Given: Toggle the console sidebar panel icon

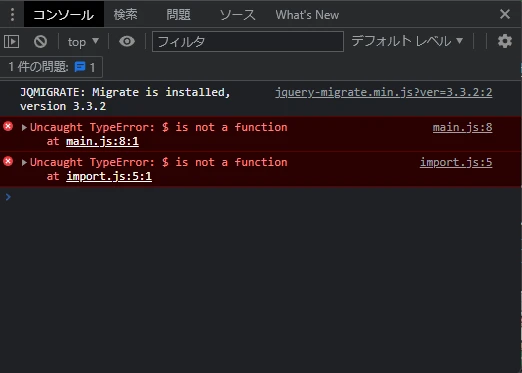Looking at the screenshot, I should tap(12, 42).
